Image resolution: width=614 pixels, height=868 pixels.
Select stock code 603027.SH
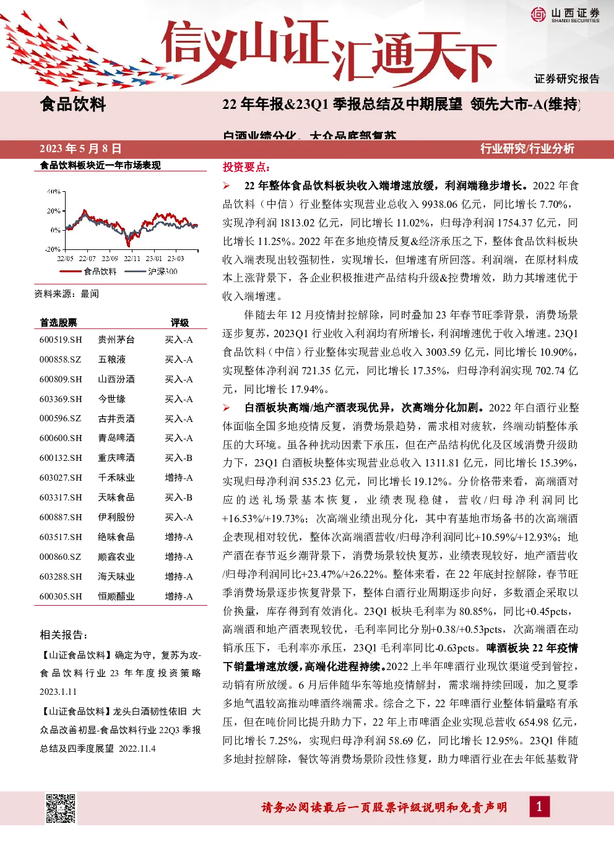click(61, 478)
